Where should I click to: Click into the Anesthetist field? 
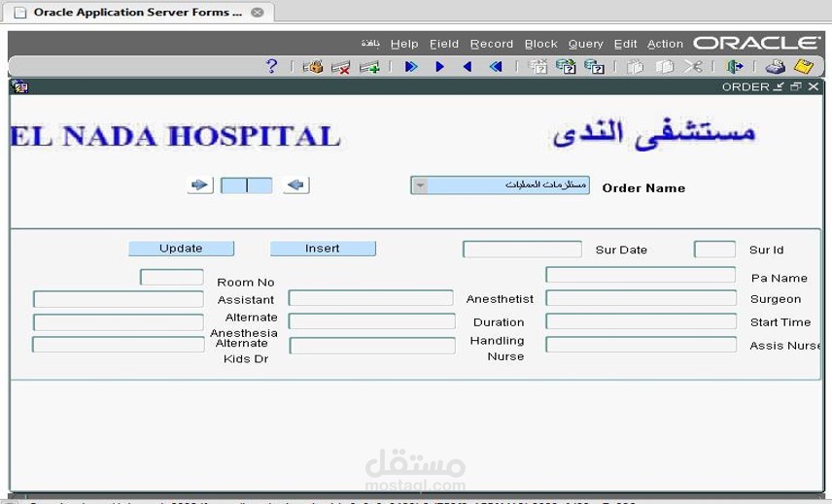(371, 298)
